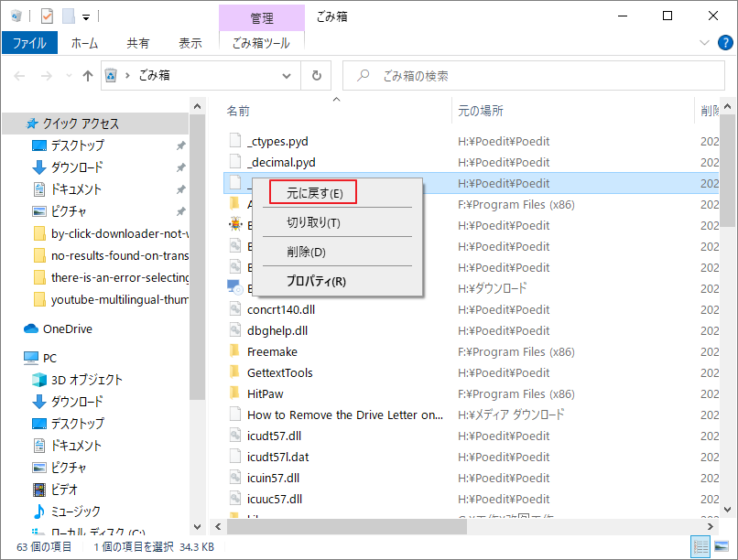Expand the ribbon with chevron arrow
Viewport: 738px width, 560px height.
pyautogui.click(x=704, y=43)
